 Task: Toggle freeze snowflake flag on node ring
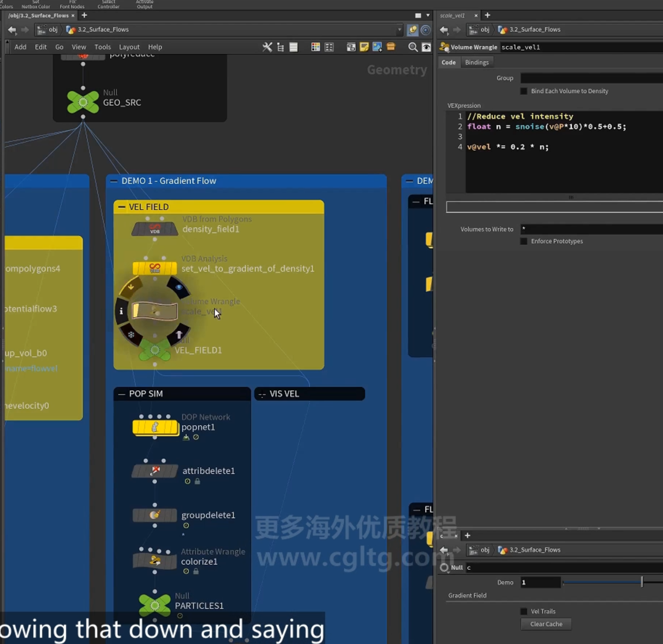click(x=131, y=335)
